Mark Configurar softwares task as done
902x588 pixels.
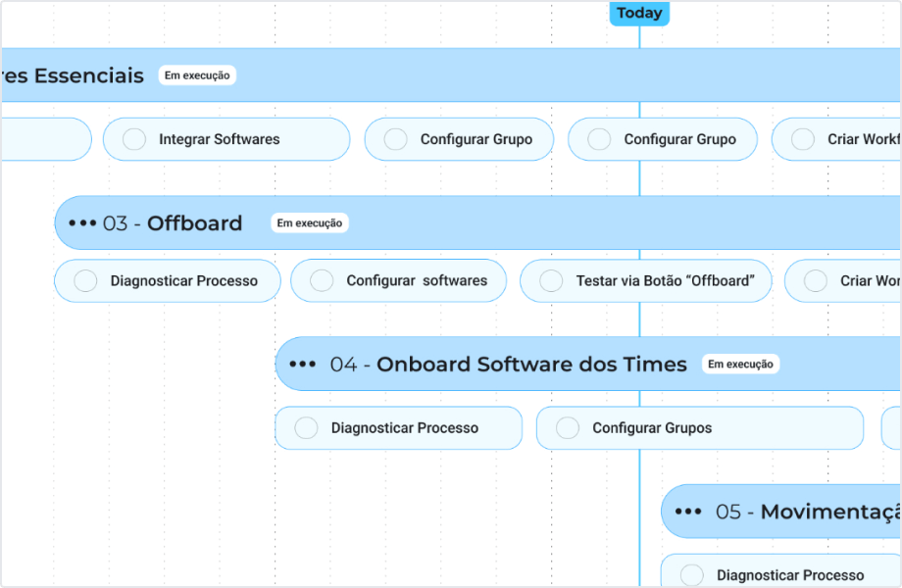tap(322, 280)
